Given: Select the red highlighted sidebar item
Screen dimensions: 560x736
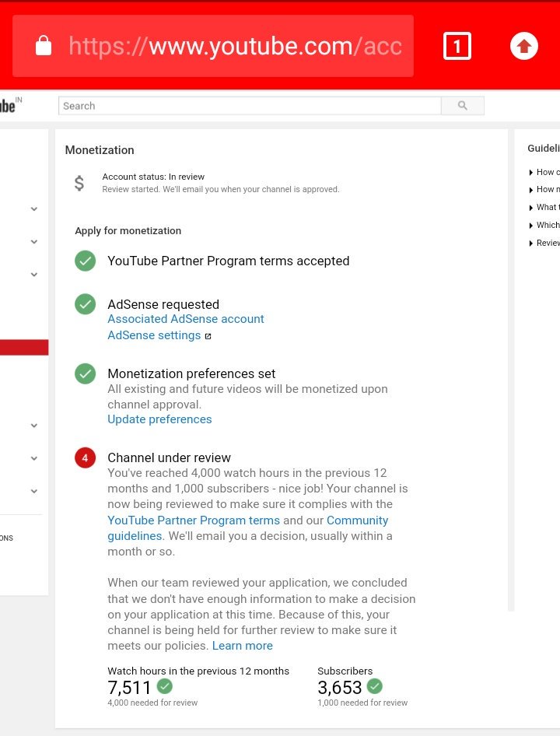Looking at the screenshot, I should [24, 347].
